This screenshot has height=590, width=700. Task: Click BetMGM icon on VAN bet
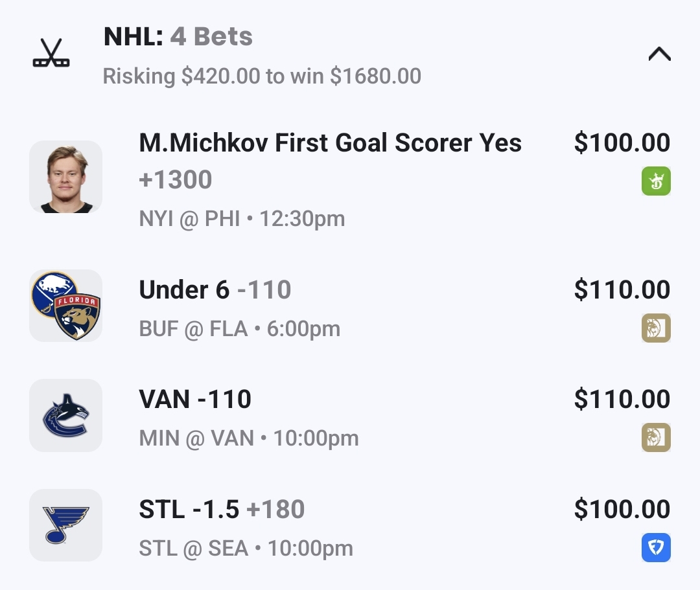[x=655, y=438]
